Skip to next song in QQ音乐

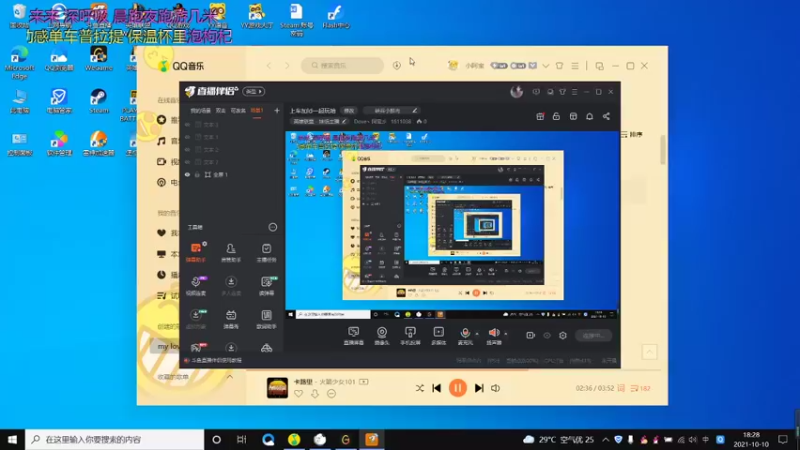[x=479, y=388]
